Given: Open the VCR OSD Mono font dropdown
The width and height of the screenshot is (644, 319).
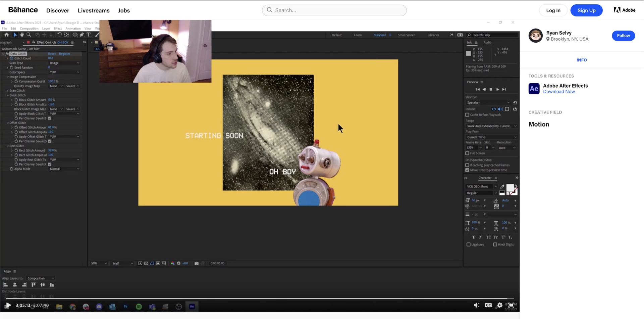Looking at the screenshot, I should pos(482,187).
